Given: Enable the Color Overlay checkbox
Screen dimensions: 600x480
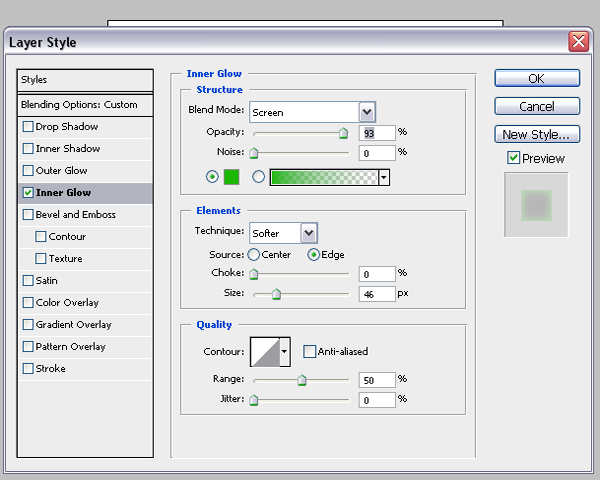Looking at the screenshot, I should click(x=28, y=302).
